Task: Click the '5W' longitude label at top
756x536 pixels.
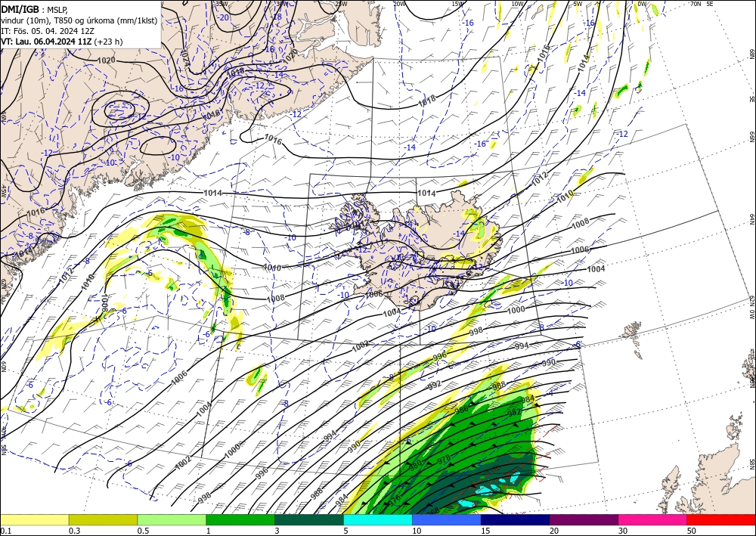Action: click(x=578, y=4)
